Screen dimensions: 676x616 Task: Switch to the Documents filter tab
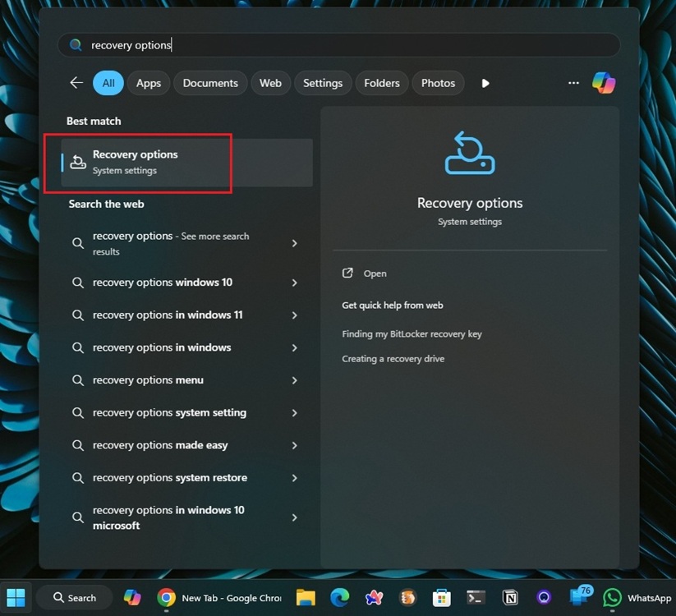(209, 82)
